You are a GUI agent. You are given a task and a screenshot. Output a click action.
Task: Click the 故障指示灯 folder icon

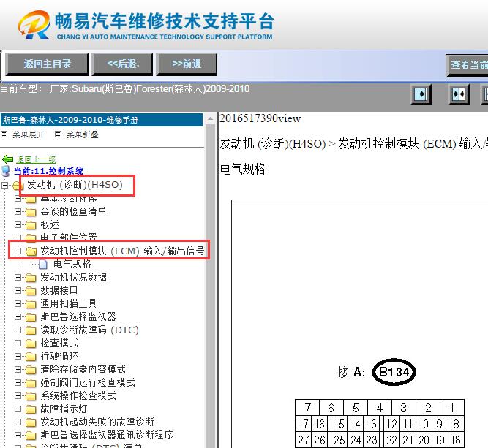pyautogui.click(x=31, y=409)
